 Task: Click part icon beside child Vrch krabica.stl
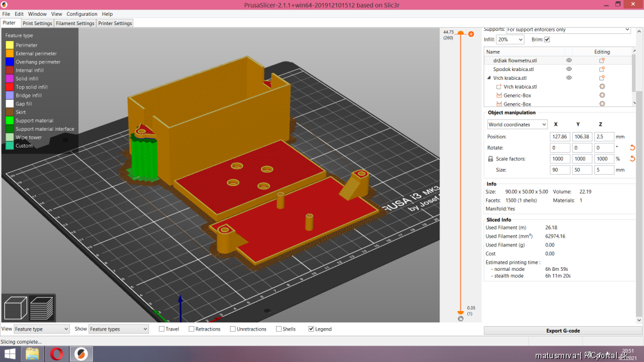tap(499, 87)
